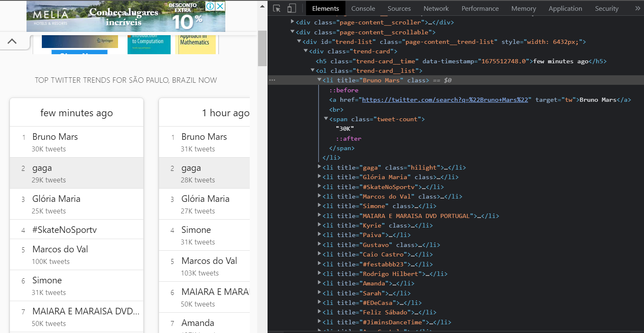Expand the li node titled Amanda

coord(319,283)
